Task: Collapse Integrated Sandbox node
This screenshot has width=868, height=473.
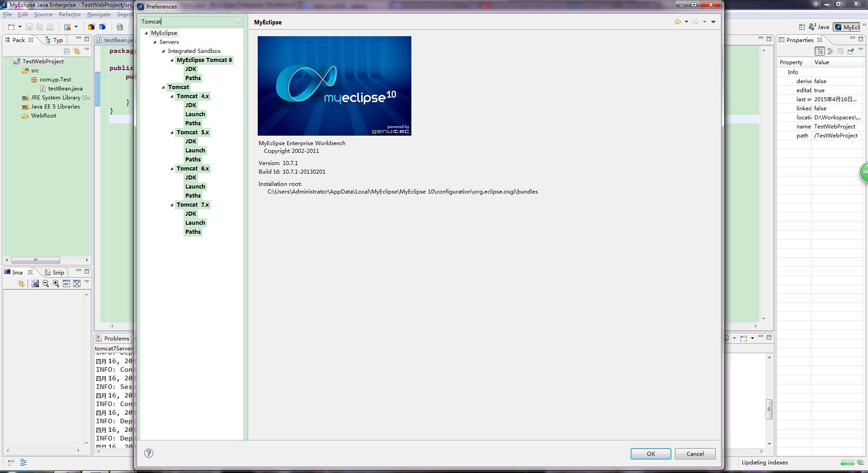Action: click(163, 51)
